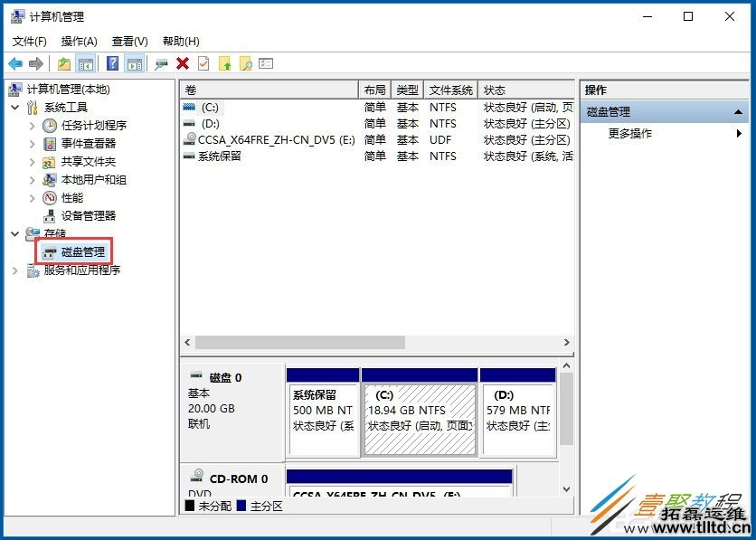Click the up one level folder icon

(63, 63)
